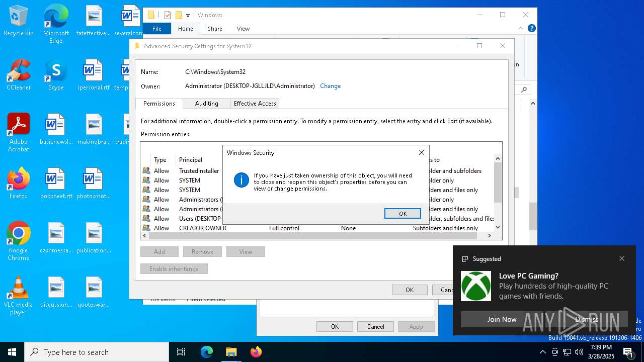
Task: Collapse the Explorer ribbon chevron
Action: 521,29
